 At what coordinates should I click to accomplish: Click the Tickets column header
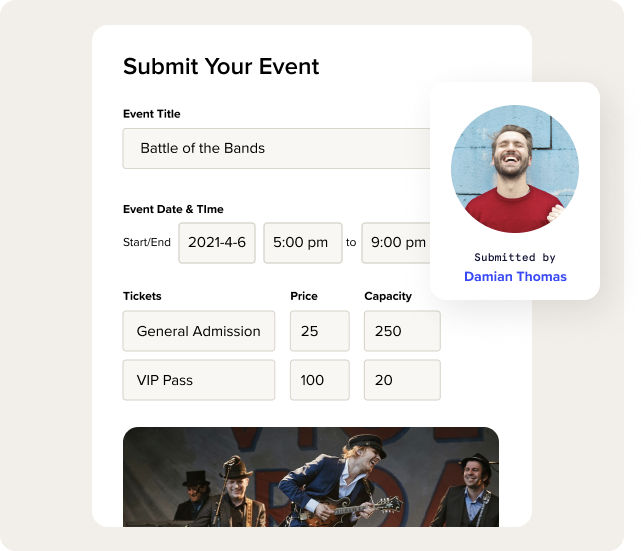(142, 296)
